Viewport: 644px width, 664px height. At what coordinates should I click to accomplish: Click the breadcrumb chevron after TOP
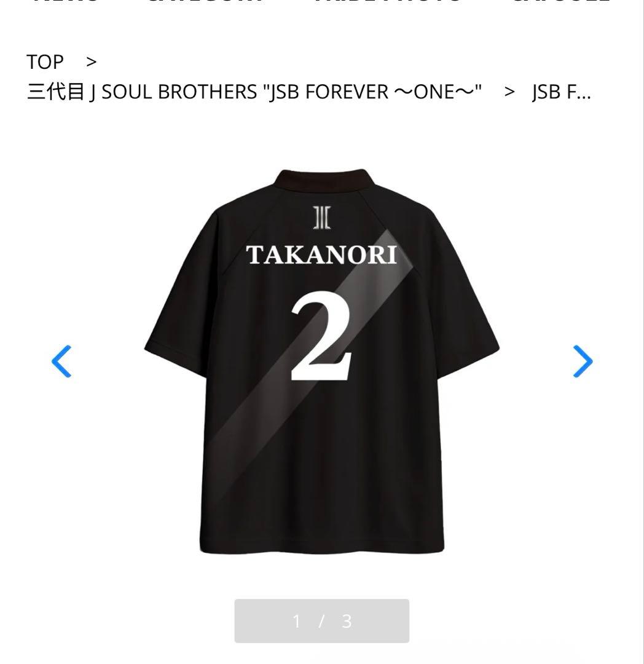click(x=91, y=62)
